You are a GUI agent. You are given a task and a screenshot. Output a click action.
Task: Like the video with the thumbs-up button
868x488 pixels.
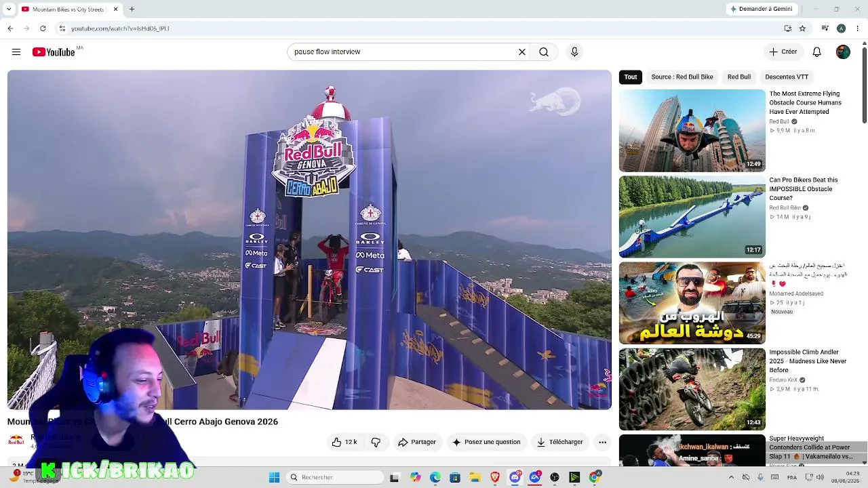(344, 442)
